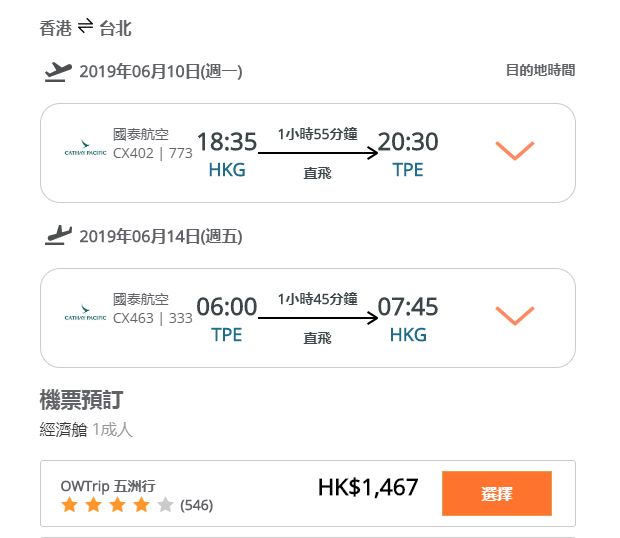Click the 2019年06月14日(週五) return date
The height and width of the screenshot is (538, 620).
click(161, 236)
